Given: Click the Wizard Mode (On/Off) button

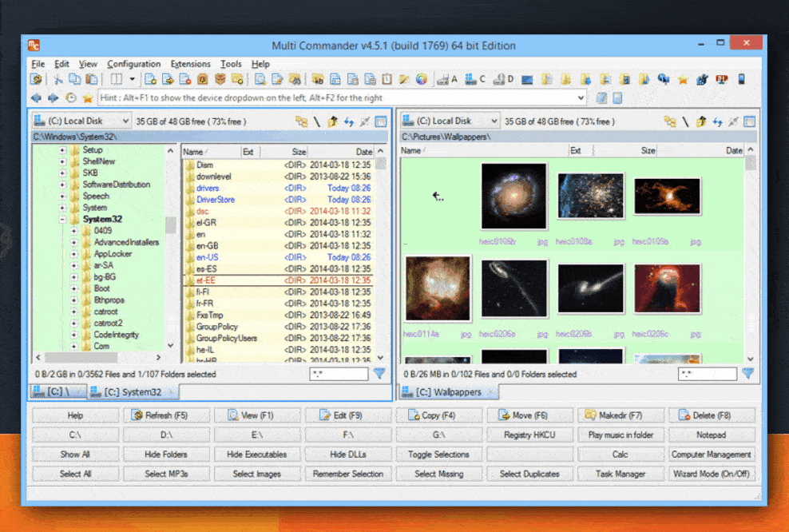Looking at the screenshot, I should (x=712, y=474).
